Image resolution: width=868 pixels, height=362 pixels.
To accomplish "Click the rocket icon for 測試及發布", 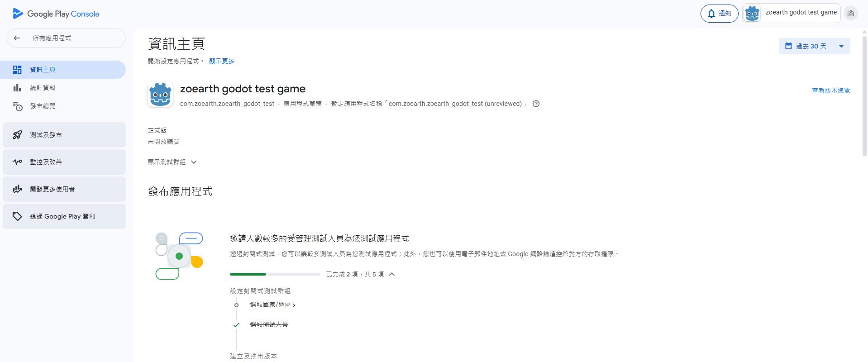I will click(17, 135).
